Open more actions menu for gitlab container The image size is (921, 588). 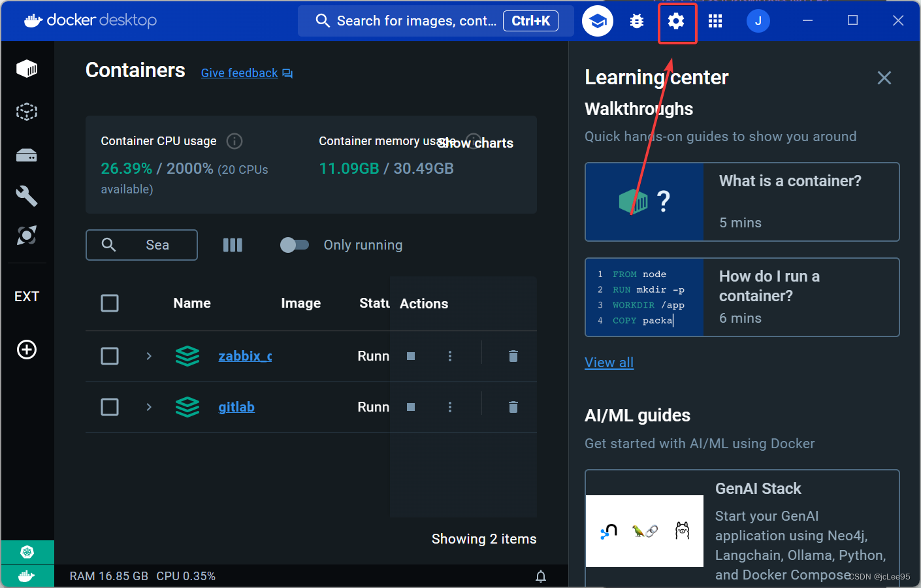click(450, 407)
